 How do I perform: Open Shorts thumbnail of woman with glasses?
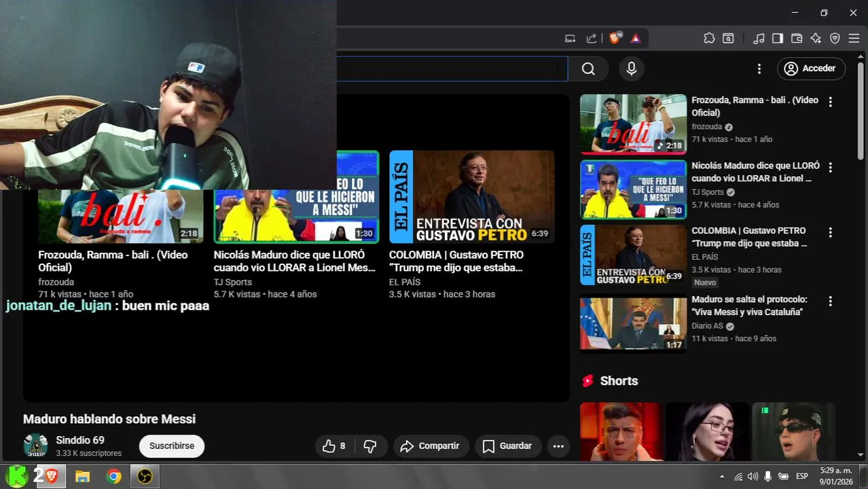[x=707, y=432]
